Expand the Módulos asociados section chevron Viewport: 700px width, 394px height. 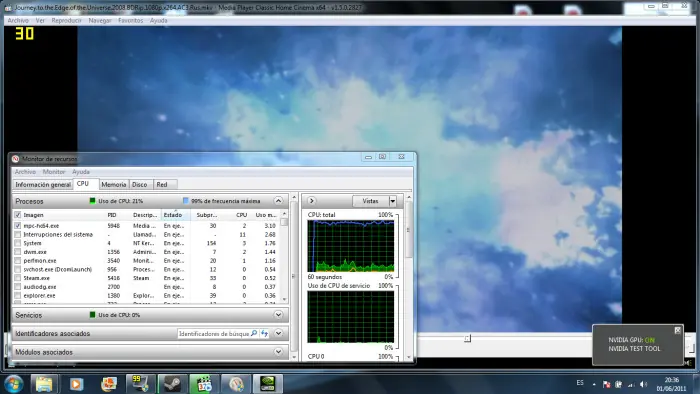[278, 352]
